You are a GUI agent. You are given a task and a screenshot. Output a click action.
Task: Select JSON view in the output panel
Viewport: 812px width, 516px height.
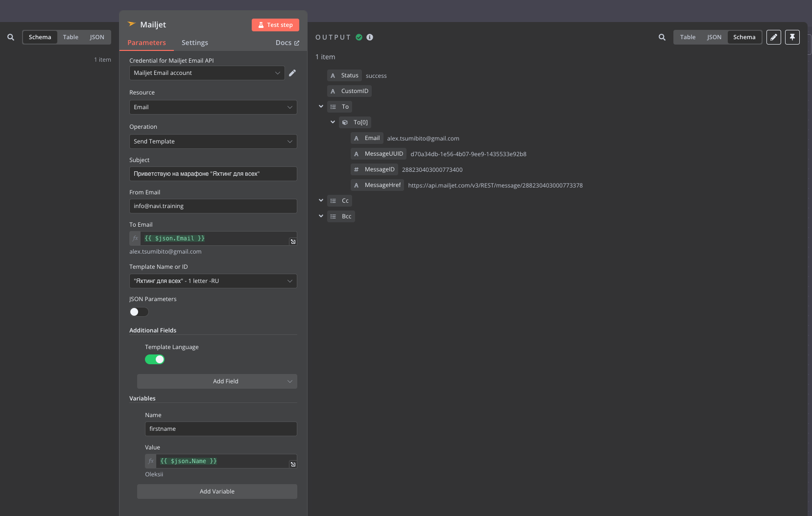coord(714,37)
